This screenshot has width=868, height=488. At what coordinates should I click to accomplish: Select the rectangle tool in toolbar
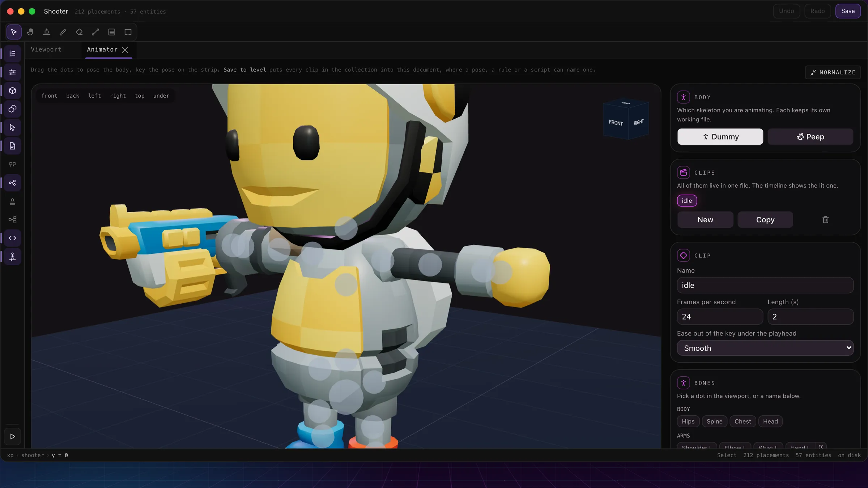128,32
